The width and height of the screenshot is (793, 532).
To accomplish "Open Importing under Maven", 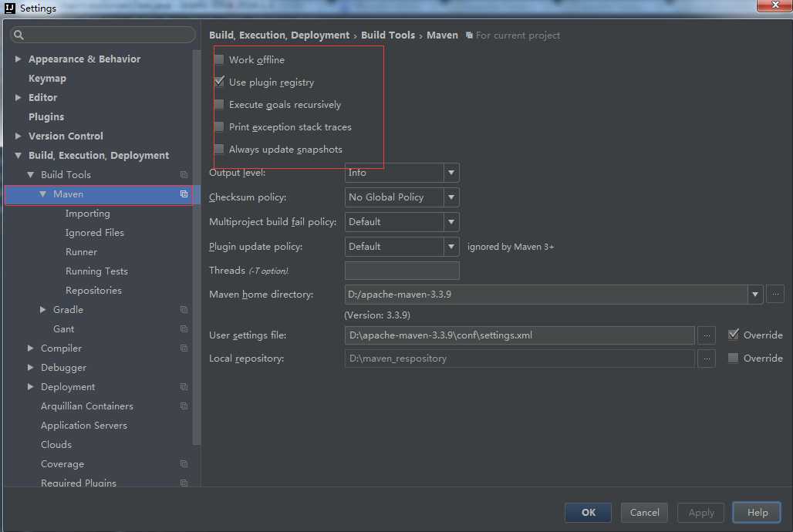I will 87,214.
